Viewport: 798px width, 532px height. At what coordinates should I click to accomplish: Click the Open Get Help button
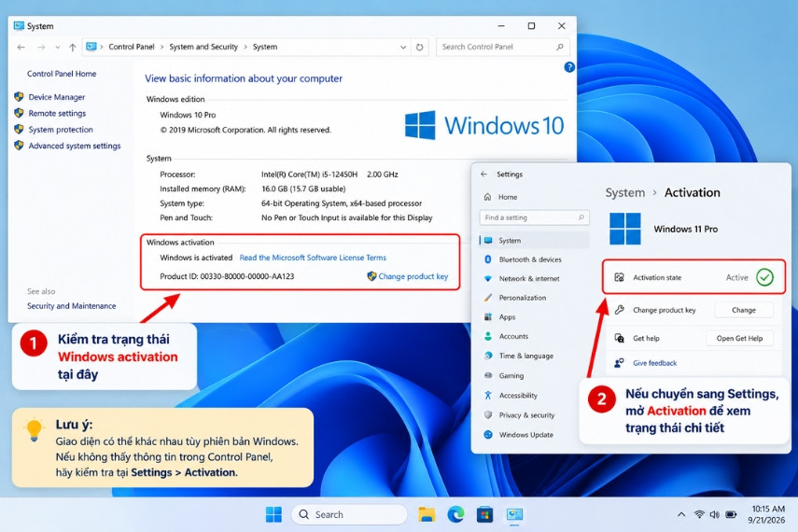click(x=739, y=339)
